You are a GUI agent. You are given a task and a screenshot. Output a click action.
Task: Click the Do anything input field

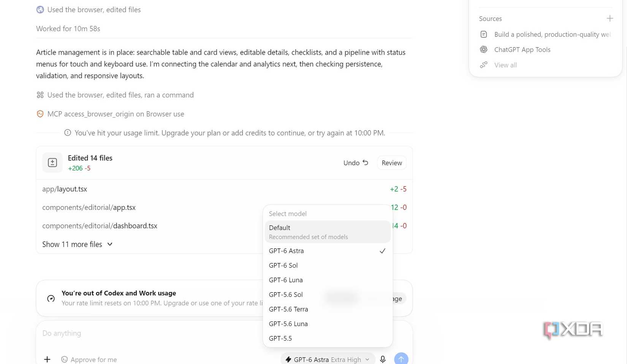point(152,333)
